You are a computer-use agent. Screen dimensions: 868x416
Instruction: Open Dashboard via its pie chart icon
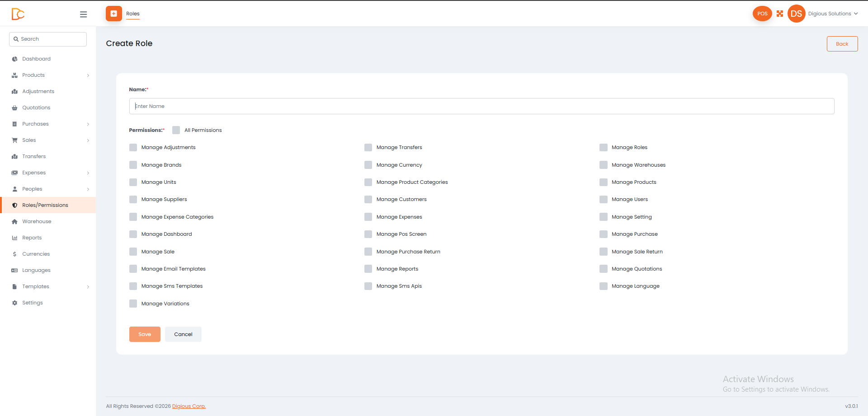[x=15, y=59]
